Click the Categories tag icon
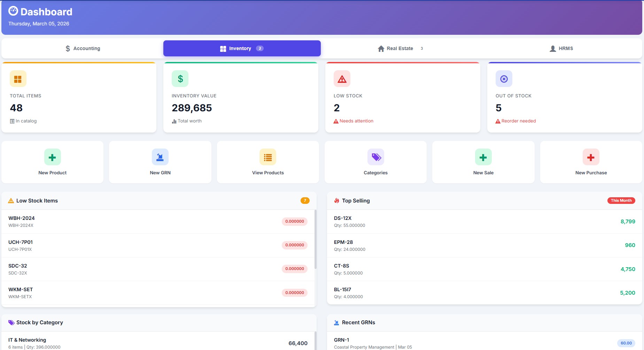This screenshot has width=644, height=350. click(376, 157)
